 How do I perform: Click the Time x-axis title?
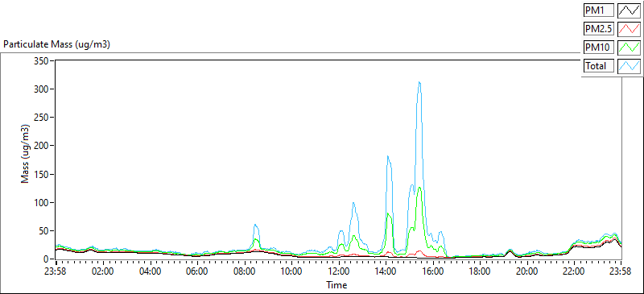(x=336, y=284)
